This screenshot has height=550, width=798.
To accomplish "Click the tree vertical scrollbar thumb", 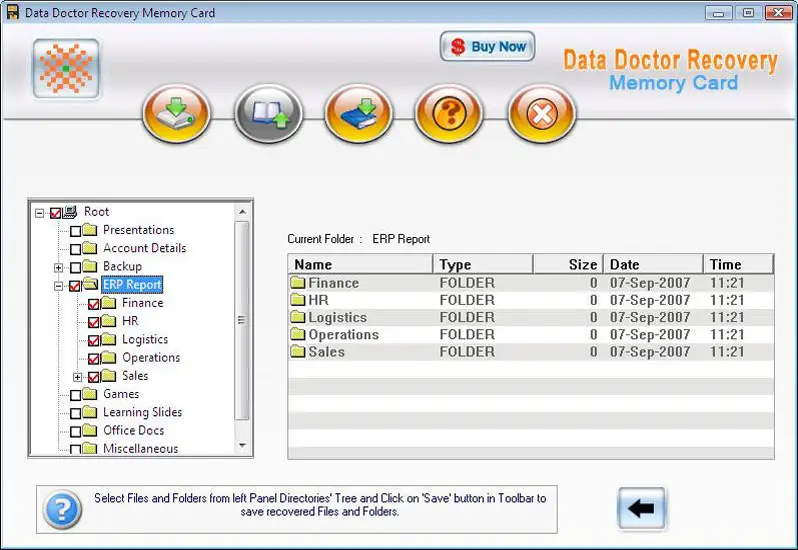I will tap(242, 320).
